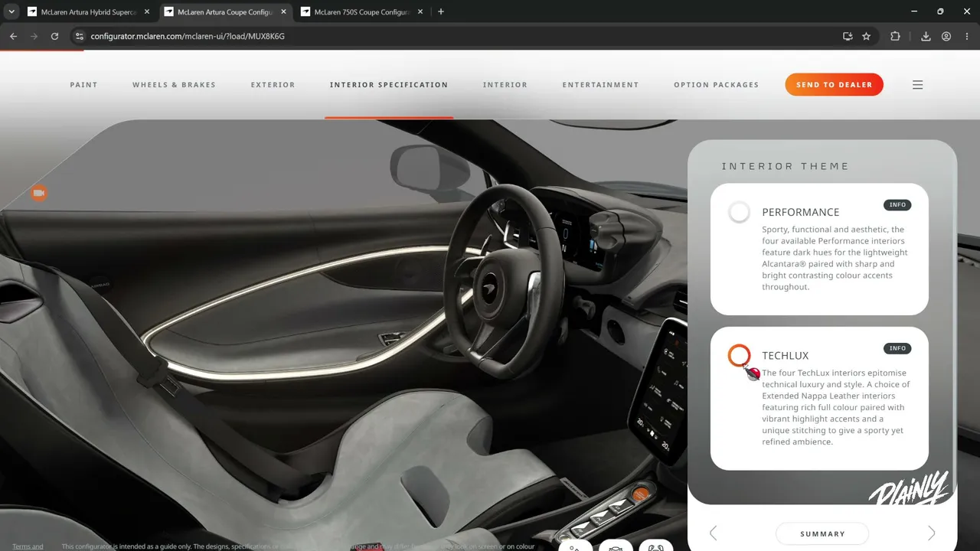Expand the tab search dropdown
This screenshot has width=980, height=551.
(x=11, y=11)
